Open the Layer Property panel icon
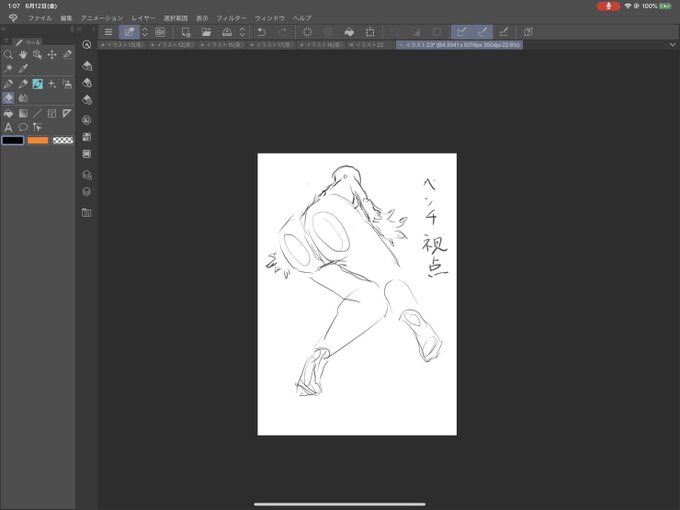 coord(87,175)
